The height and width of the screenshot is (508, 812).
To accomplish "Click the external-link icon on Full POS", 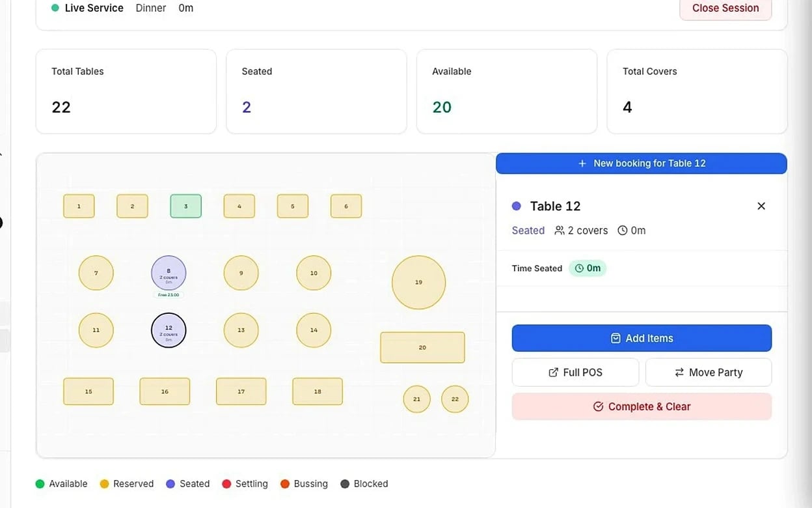I will pos(554,373).
